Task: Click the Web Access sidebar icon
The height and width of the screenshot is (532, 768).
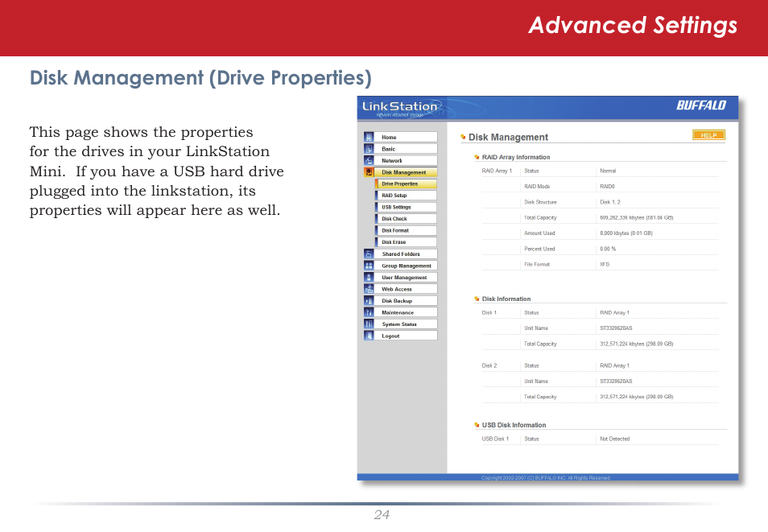Action: click(x=369, y=289)
